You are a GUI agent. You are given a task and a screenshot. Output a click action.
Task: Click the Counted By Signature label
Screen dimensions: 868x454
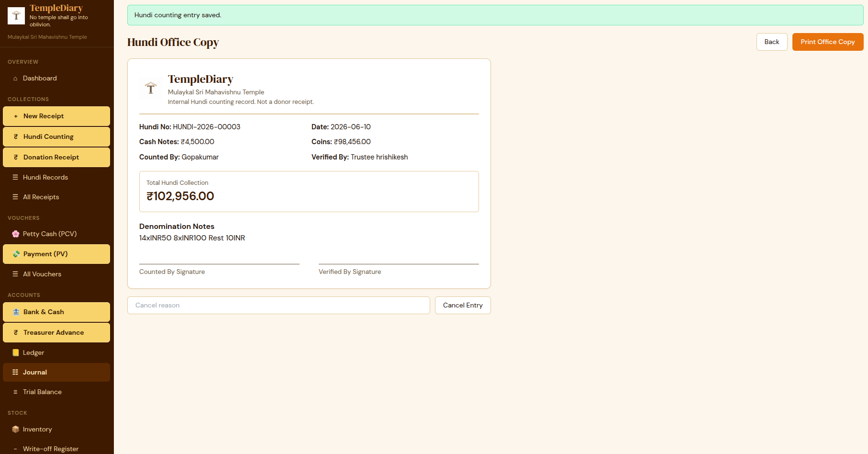coord(172,272)
